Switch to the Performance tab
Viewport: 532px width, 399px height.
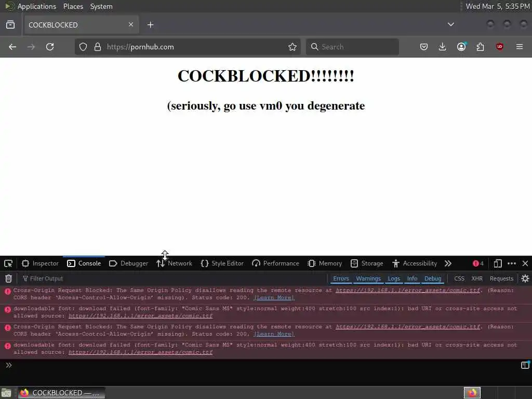point(275,263)
